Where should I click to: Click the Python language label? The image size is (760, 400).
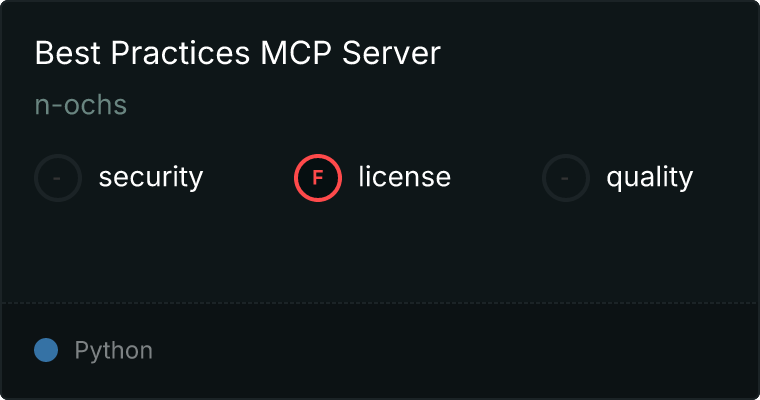click(x=113, y=351)
